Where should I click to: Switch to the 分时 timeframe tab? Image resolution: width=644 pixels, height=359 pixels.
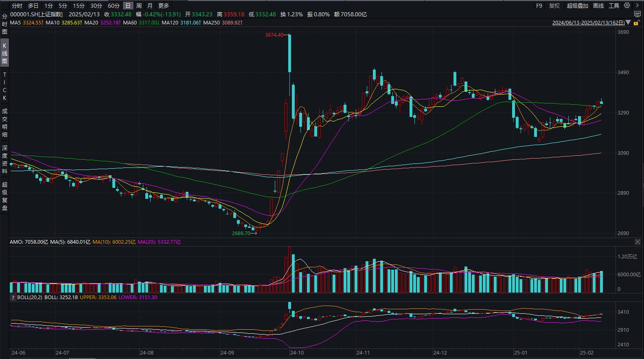coord(17,6)
